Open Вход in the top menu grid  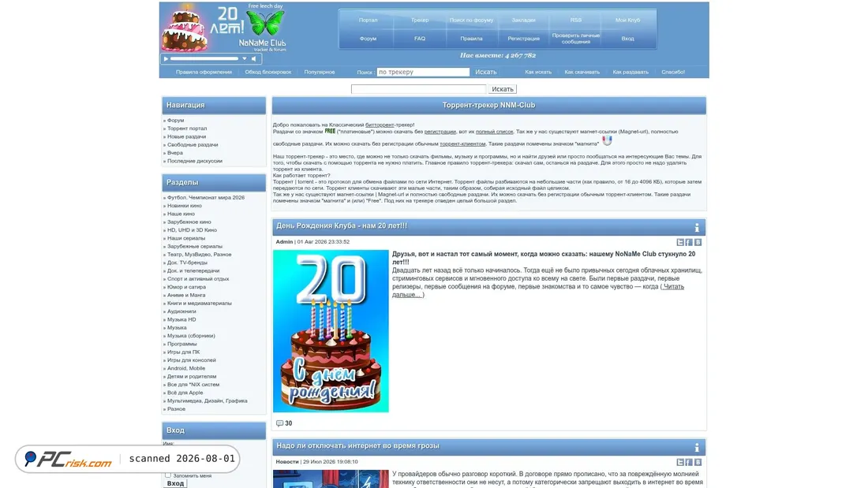click(628, 39)
